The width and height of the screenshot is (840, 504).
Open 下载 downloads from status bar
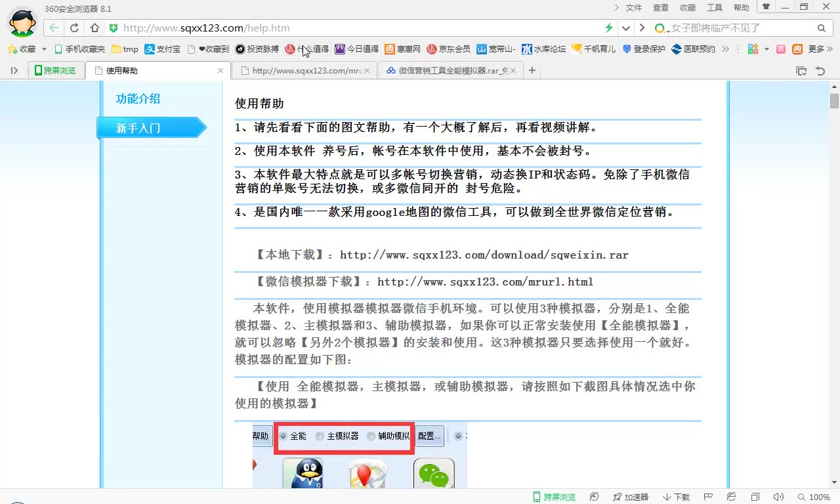[676, 497]
